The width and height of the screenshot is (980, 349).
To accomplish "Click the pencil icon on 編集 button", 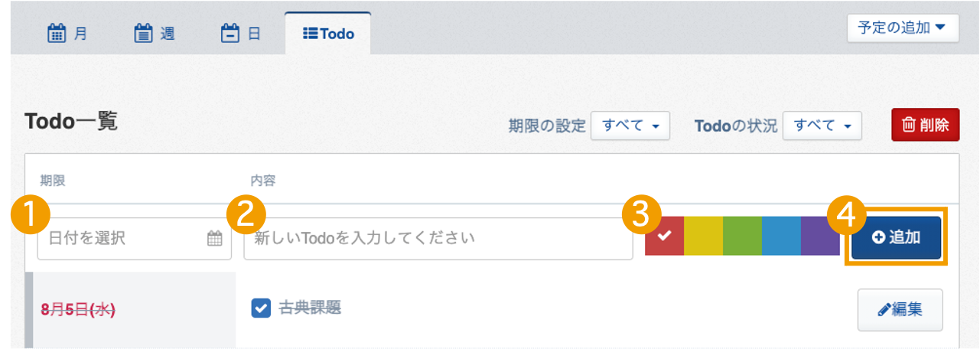I will coord(884,309).
